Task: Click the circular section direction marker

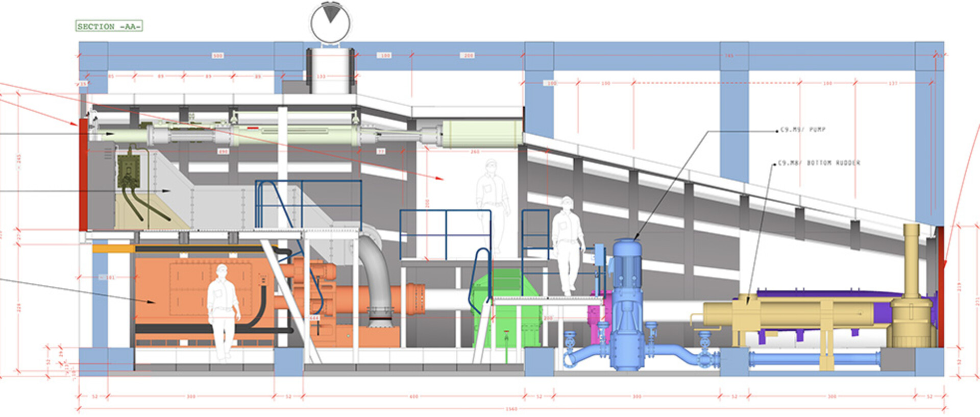Action: pos(330,23)
